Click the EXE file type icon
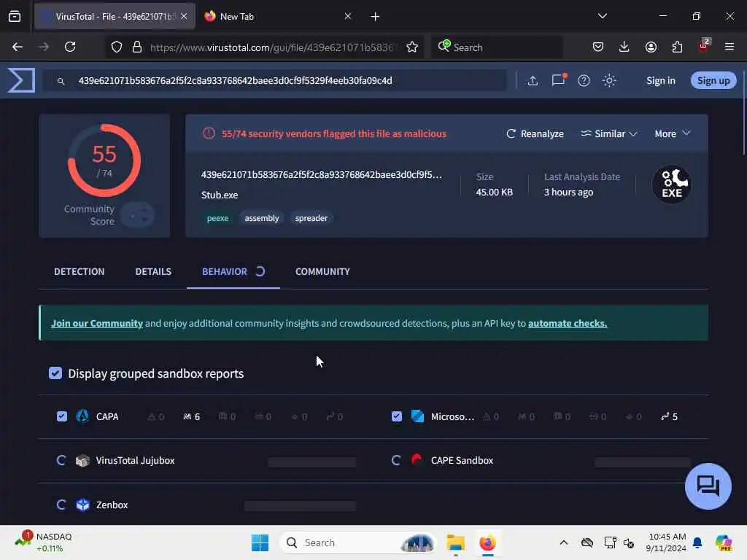Image resolution: width=747 pixels, height=560 pixels. pyautogui.click(x=672, y=184)
